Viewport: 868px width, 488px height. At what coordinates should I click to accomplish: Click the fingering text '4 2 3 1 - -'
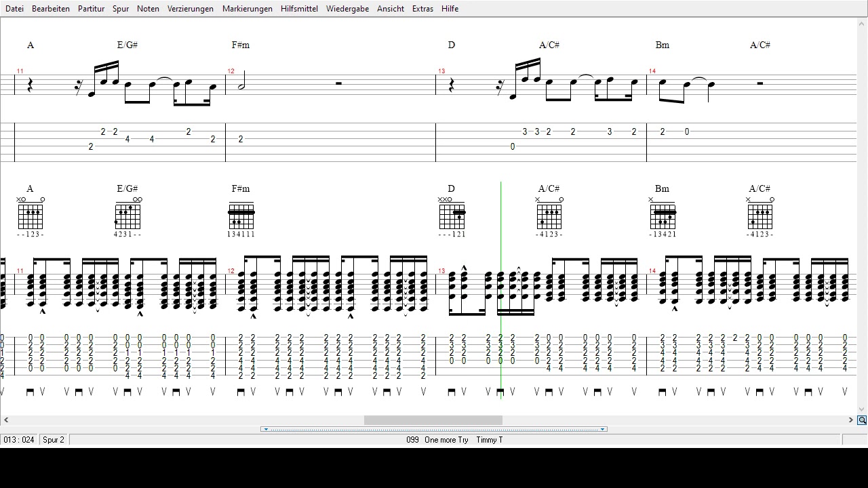coord(127,235)
